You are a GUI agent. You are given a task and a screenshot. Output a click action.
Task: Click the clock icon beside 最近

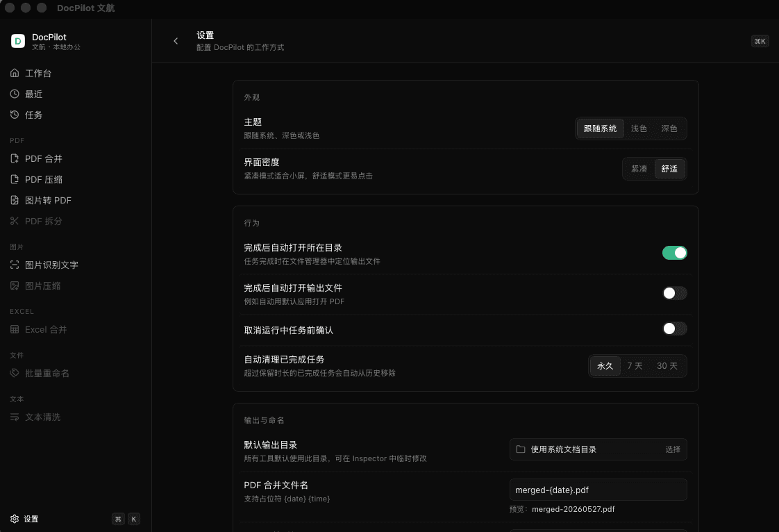tap(15, 94)
